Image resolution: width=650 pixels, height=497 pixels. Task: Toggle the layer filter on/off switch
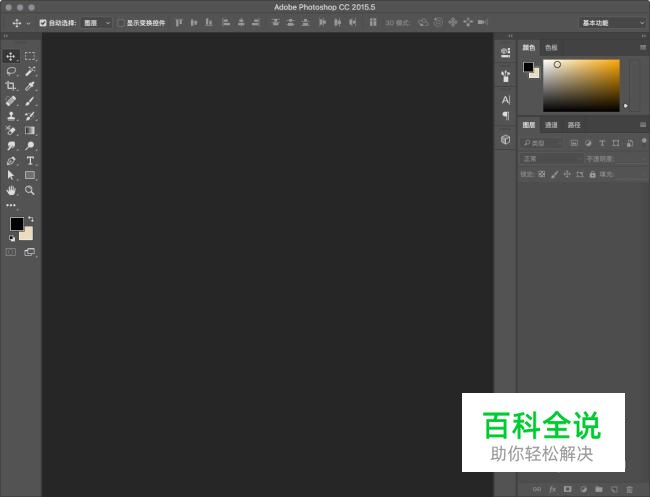[x=643, y=141]
